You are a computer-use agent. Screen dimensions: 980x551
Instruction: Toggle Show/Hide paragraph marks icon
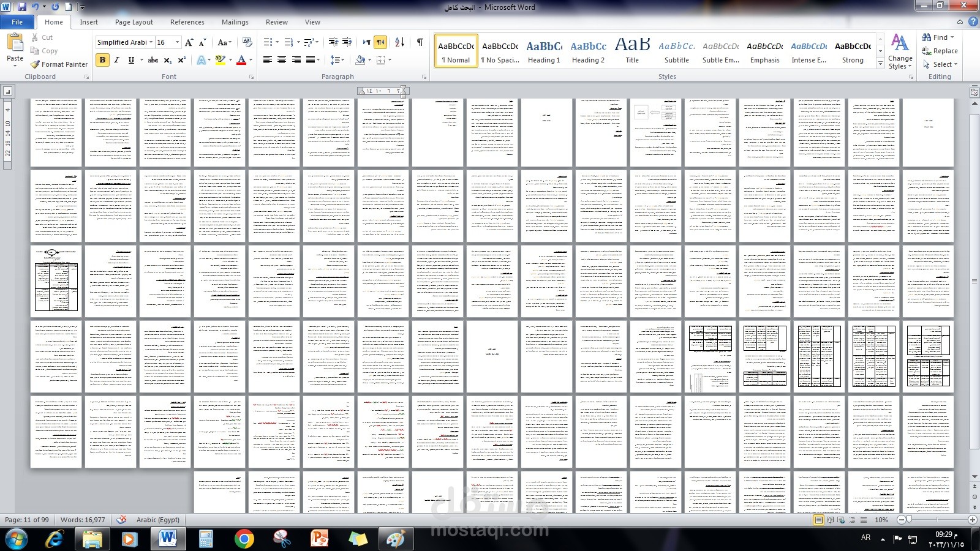pos(420,42)
